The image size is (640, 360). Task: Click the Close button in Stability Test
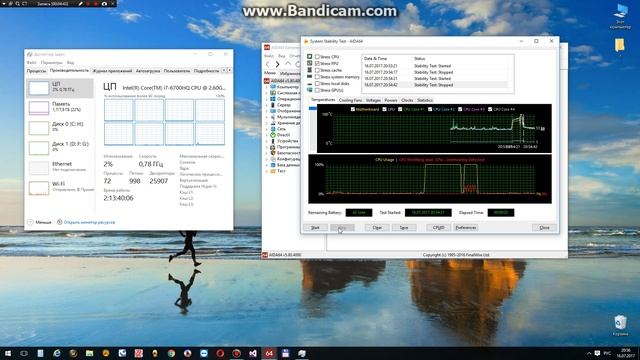pos(544,228)
